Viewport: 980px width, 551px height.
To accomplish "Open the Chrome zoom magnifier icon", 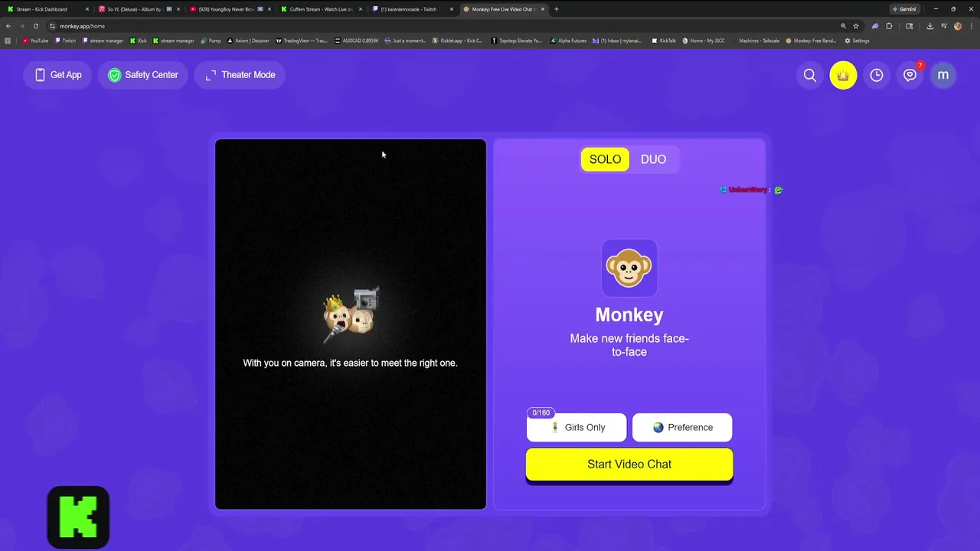I will tap(843, 26).
